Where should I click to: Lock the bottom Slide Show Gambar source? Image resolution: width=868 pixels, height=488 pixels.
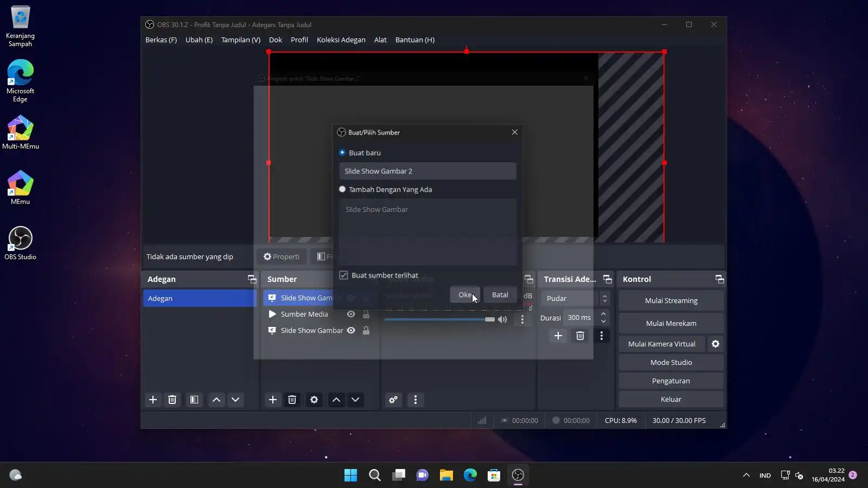366,330
